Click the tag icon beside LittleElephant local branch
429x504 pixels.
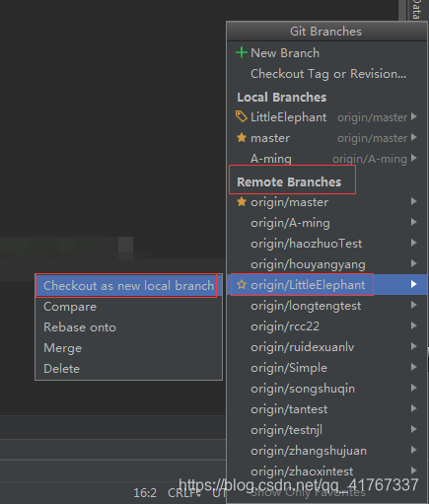(x=242, y=116)
